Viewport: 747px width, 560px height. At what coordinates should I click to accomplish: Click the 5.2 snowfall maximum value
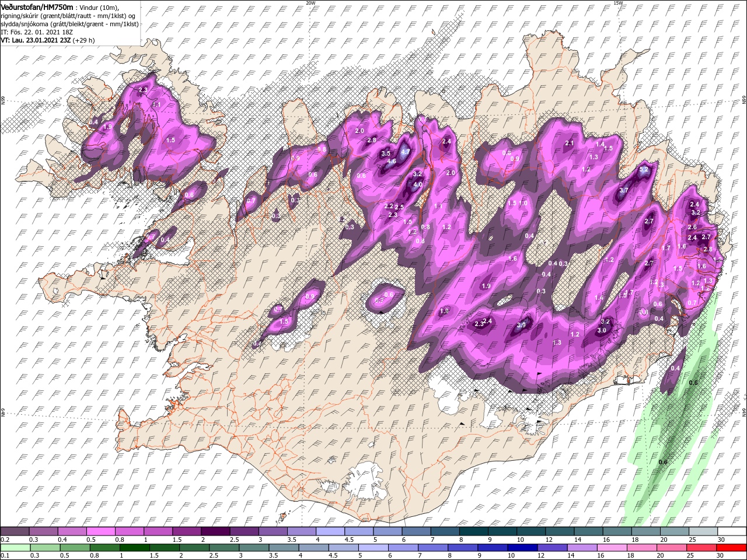[x=644, y=170]
